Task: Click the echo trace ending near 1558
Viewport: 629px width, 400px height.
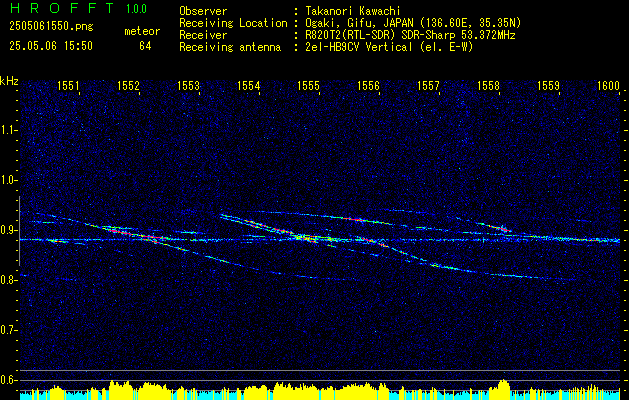Action: [x=501, y=228]
